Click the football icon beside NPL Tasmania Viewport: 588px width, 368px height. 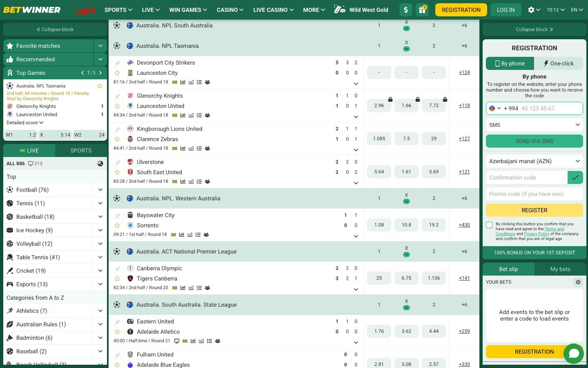(x=117, y=46)
